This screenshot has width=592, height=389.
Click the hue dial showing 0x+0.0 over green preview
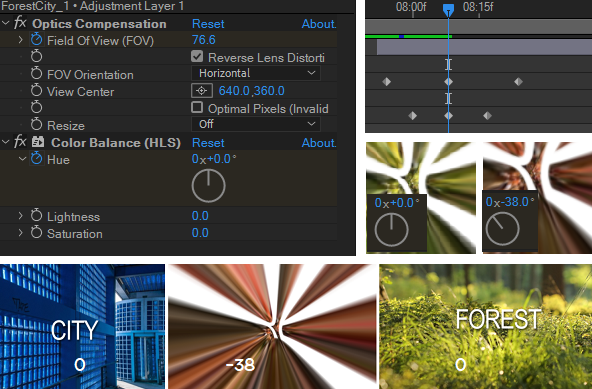pyautogui.click(x=391, y=230)
